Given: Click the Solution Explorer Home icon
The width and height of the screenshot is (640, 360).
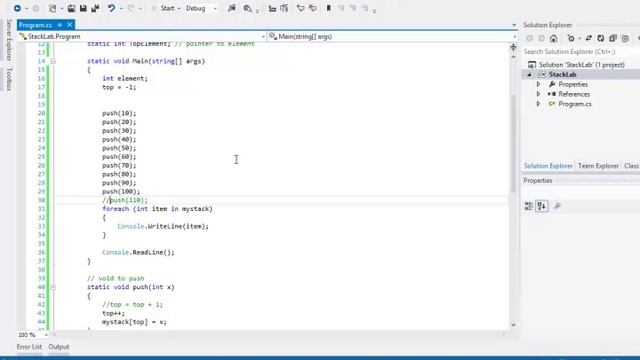Looking at the screenshot, I should [x=553, y=38].
